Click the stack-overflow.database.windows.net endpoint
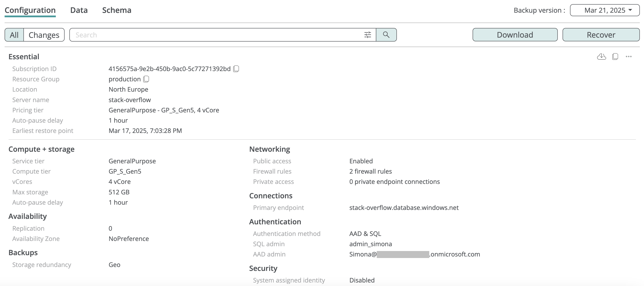Image resolution: width=644 pixels, height=286 pixels. click(x=404, y=208)
